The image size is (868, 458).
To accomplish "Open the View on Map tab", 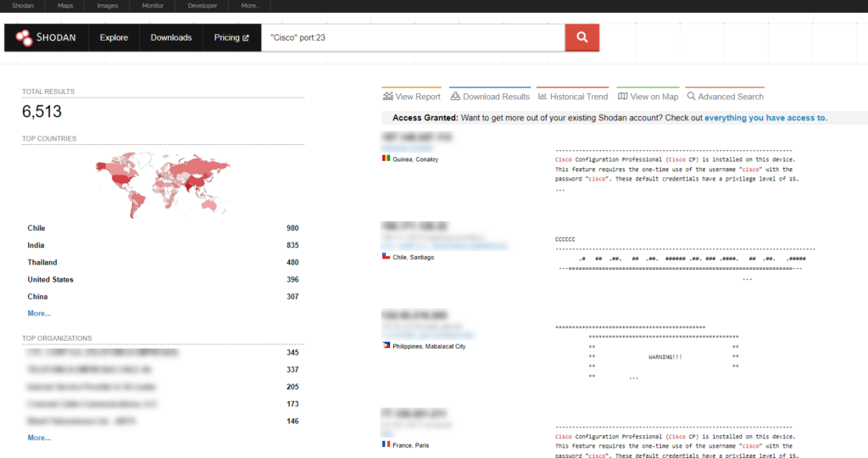I will coord(648,97).
